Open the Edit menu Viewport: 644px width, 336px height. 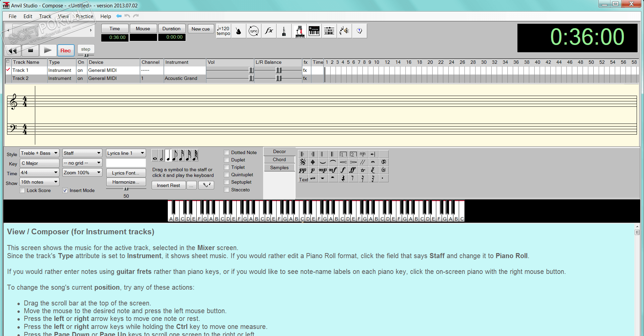pos(28,16)
